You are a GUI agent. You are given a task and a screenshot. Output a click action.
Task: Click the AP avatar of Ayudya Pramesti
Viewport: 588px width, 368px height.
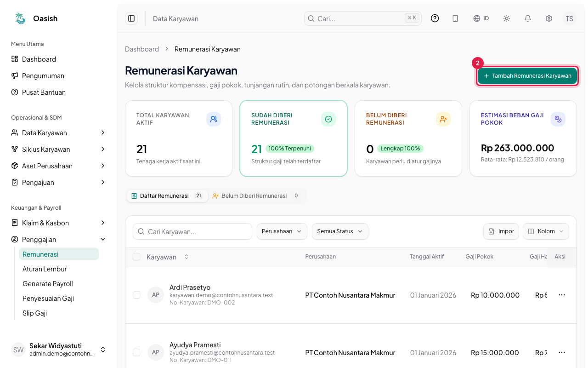point(156,352)
